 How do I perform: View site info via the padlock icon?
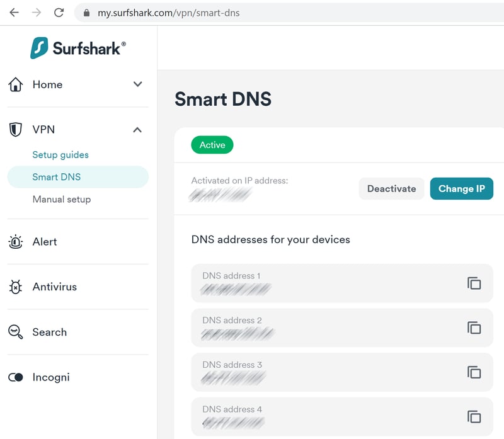click(86, 13)
